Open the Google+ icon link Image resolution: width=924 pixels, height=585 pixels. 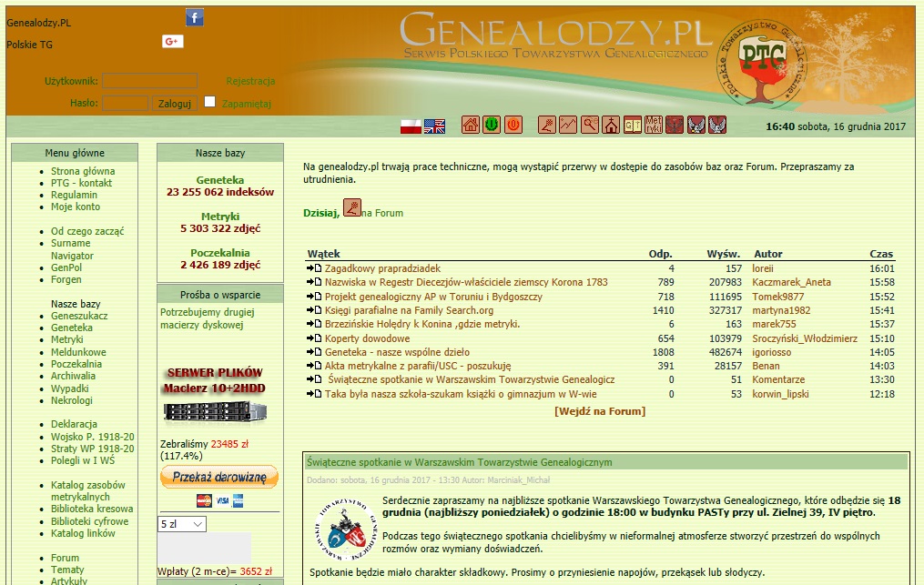coord(172,41)
